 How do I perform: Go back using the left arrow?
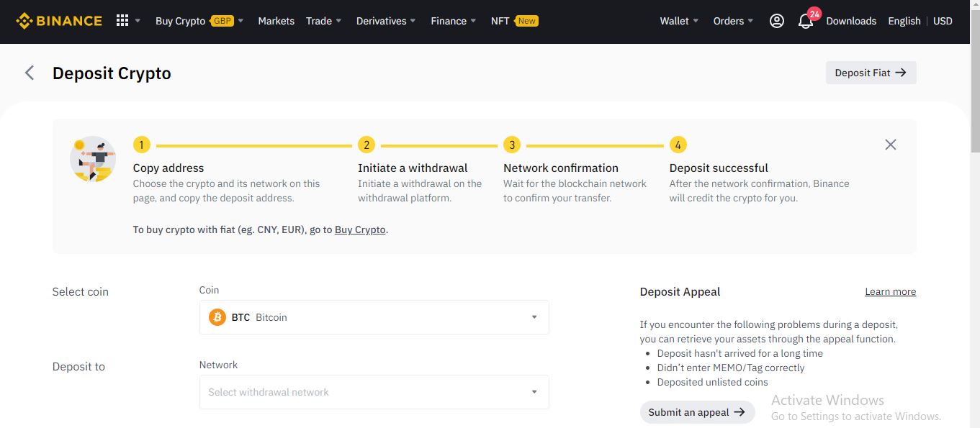30,73
